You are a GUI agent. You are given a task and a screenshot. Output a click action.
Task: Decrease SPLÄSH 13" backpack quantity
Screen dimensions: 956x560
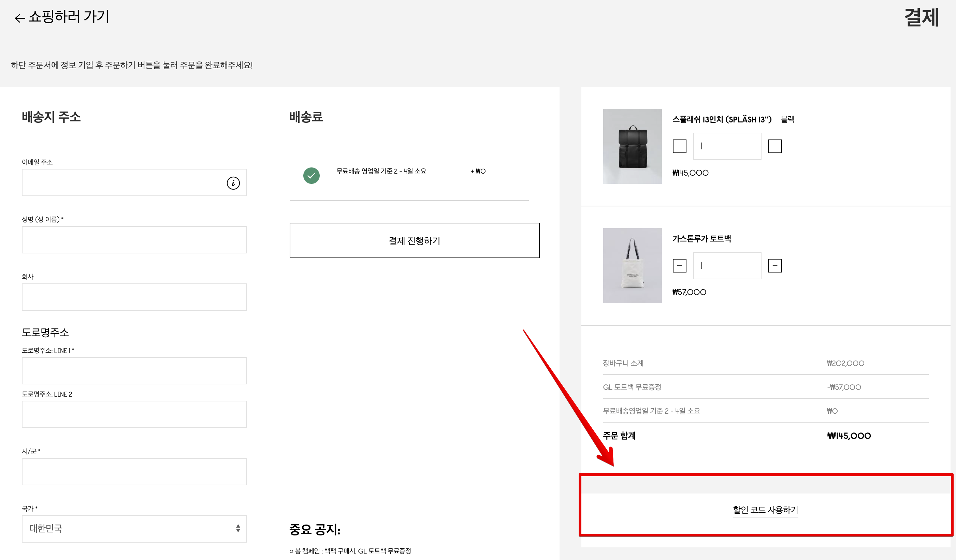pos(679,146)
